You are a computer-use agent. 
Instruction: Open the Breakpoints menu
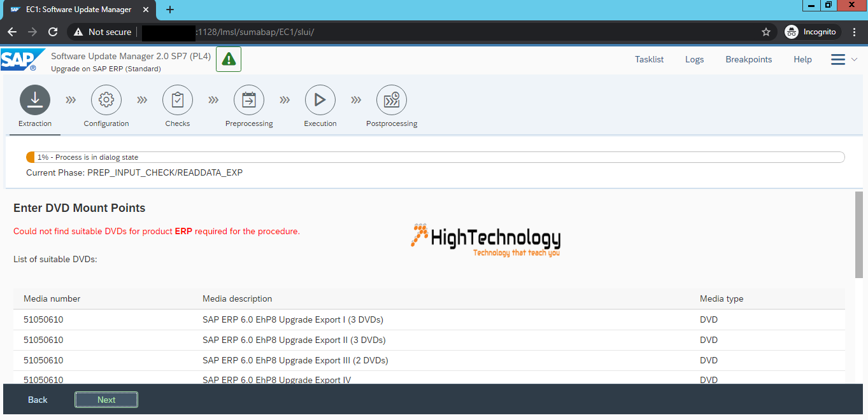[748, 59]
